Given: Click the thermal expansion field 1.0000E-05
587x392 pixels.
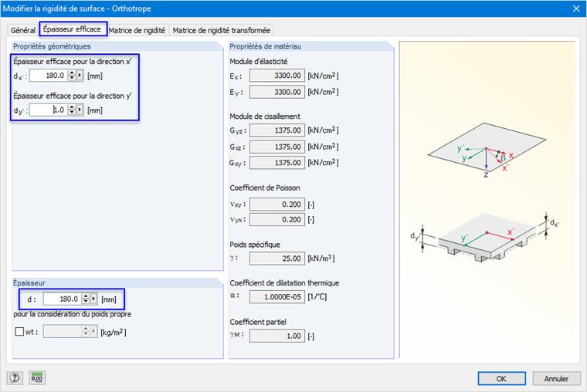Looking at the screenshot, I should 277,297.
